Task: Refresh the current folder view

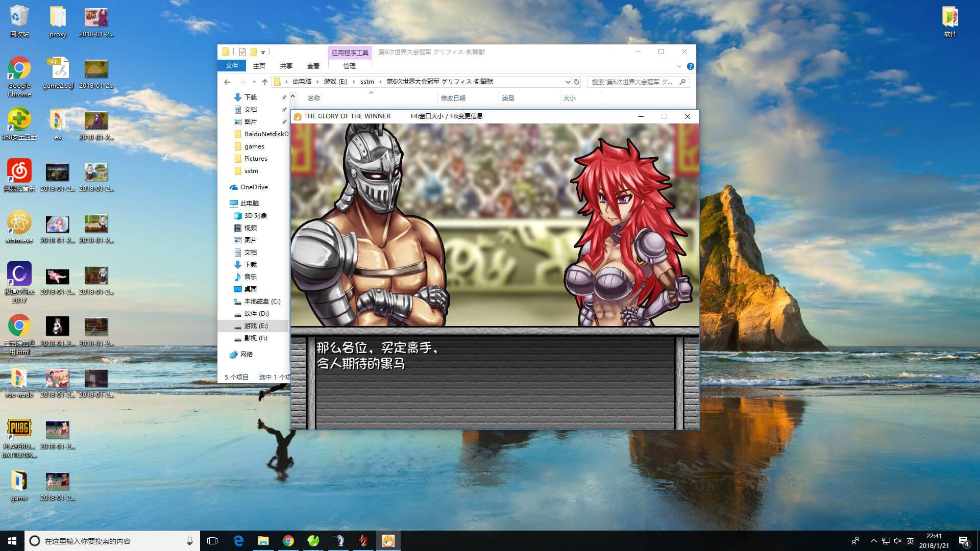Action: 577,82
